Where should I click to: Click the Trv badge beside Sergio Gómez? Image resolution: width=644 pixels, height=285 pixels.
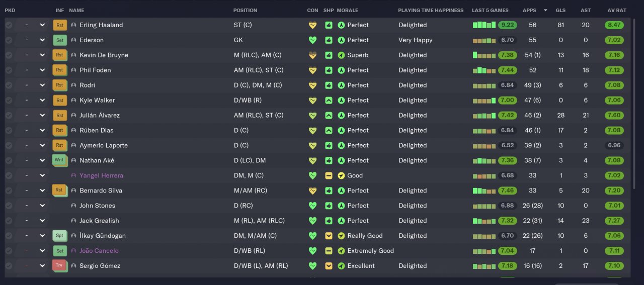coord(60,266)
